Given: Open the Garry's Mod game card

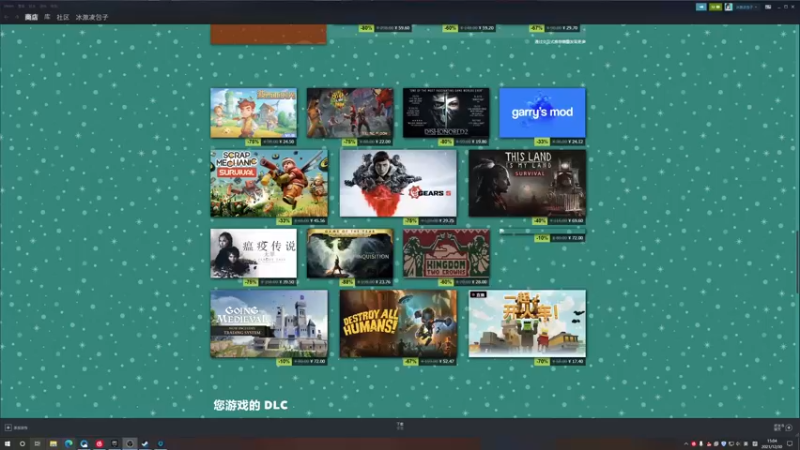Looking at the screenshot, I should 542,112.
